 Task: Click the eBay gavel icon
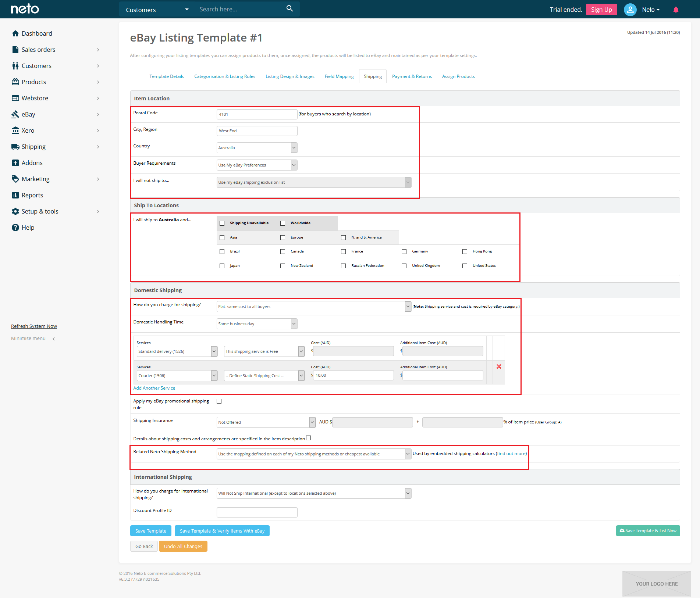15,114
